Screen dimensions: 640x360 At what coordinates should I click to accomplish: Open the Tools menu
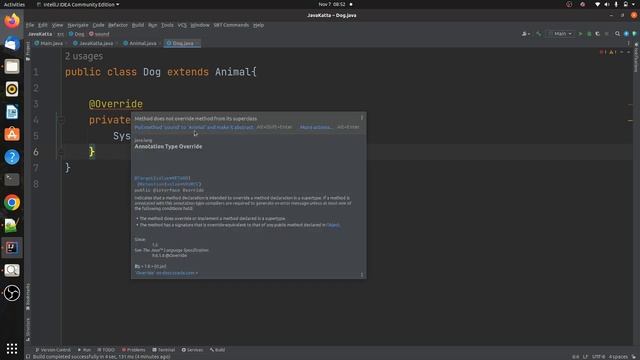click(x=167, y=25)
